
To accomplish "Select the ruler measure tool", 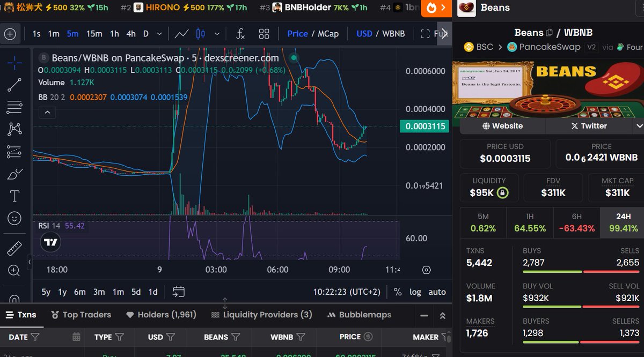I will pyautogui.click(x=14, y=249).
